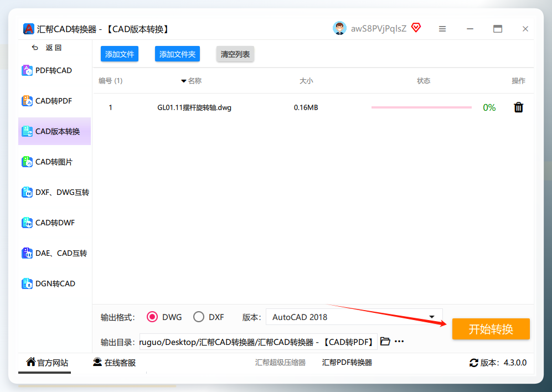Click the three-dots browse directory icon
Image resolution: width=552 pixels, height=392 pixels.
coord(399,341)
